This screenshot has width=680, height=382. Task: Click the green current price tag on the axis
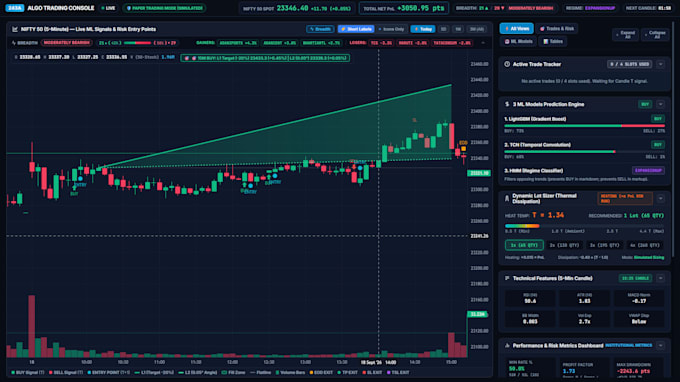pos(478,173)
